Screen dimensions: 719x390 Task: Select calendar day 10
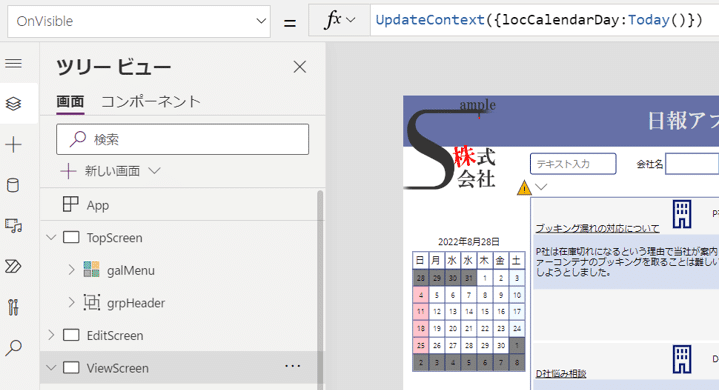coord(517,295)
